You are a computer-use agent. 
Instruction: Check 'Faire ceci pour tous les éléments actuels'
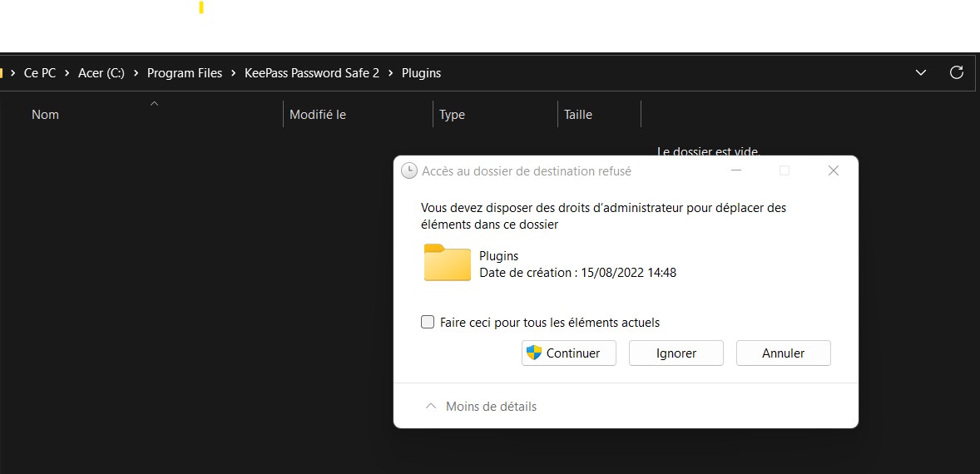(x=428, y=322)
